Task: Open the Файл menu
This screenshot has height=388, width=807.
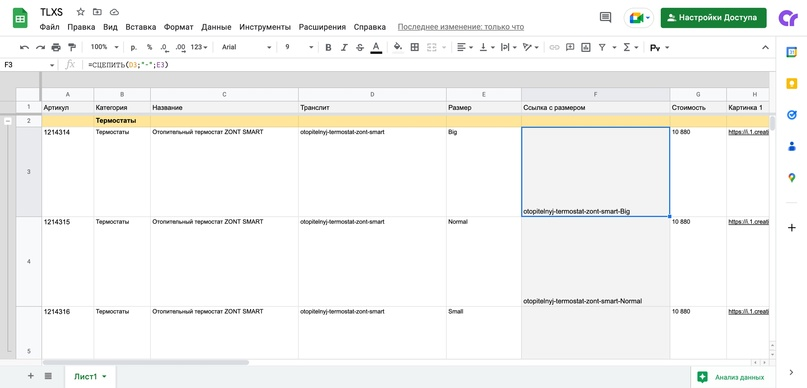Action: [x=49, y=27]
